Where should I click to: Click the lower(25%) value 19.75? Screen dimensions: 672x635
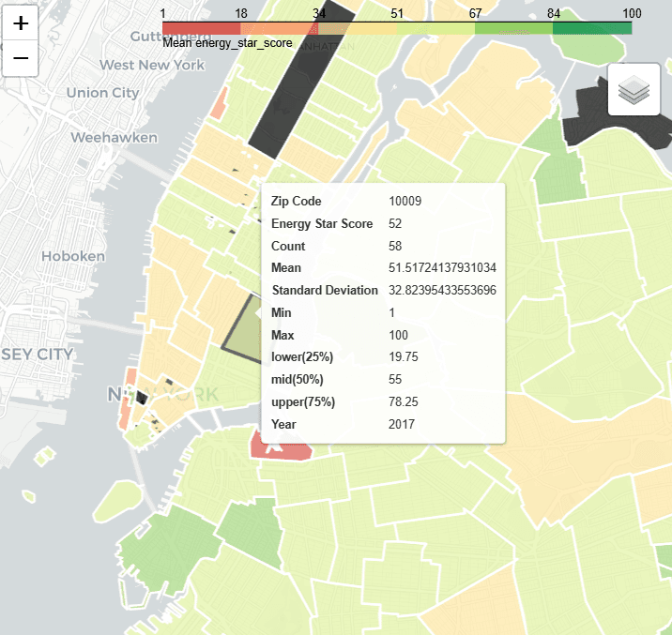click(404, 357)
